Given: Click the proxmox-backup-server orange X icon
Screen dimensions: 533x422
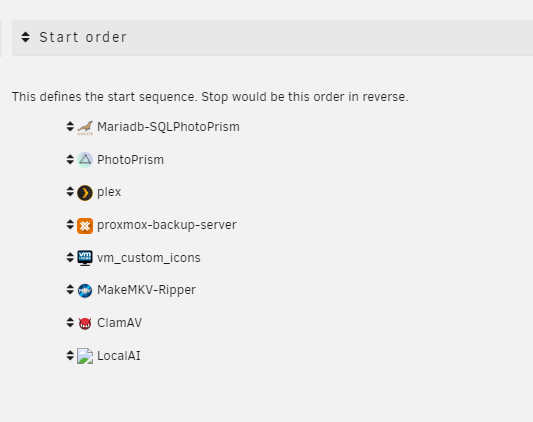Looking at the screenshot, I should (85, 226).
